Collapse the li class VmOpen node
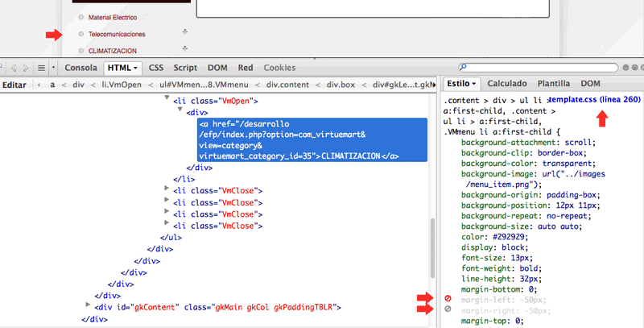Image resolution: width=644 pixels, height=328 pixels. (167, 98)
